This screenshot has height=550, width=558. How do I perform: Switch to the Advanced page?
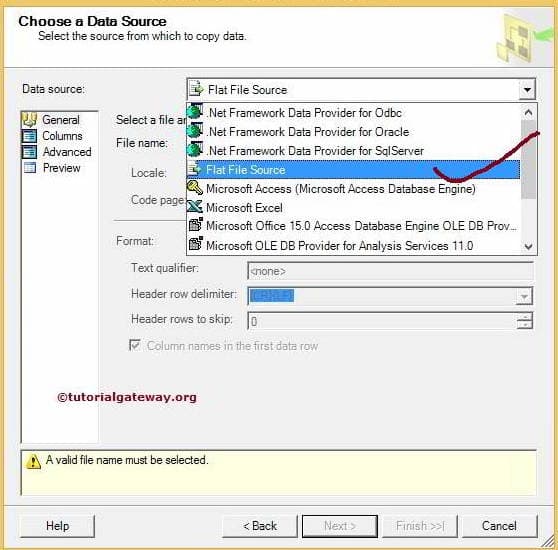pos(67,152)
